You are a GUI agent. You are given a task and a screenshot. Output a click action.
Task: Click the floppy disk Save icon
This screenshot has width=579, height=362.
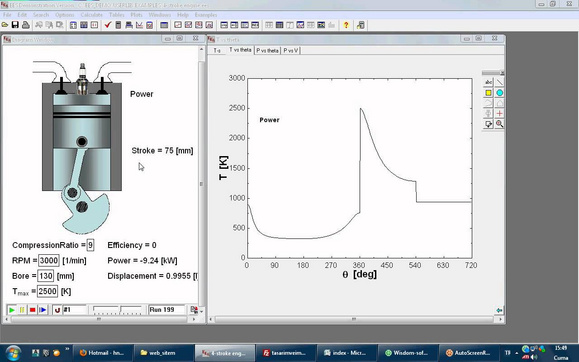pos(15,25)
